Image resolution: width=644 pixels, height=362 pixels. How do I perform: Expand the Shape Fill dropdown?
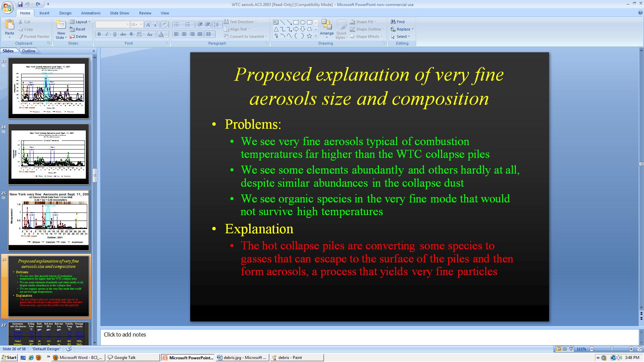pos(375,22)
